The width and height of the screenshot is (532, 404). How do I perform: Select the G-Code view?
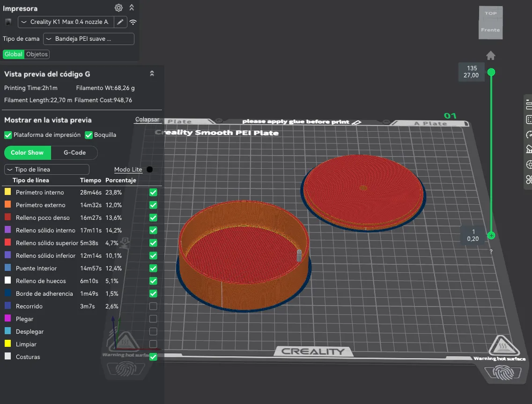tap(74, 152)
